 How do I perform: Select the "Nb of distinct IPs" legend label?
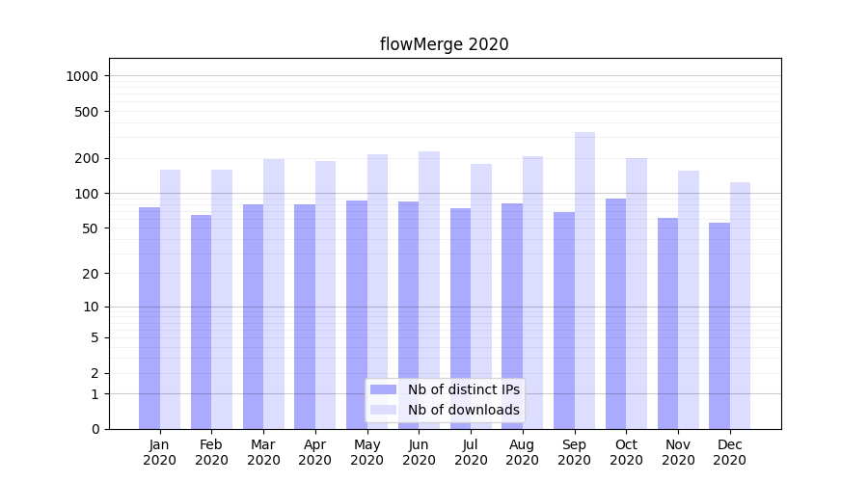[463, 389]
